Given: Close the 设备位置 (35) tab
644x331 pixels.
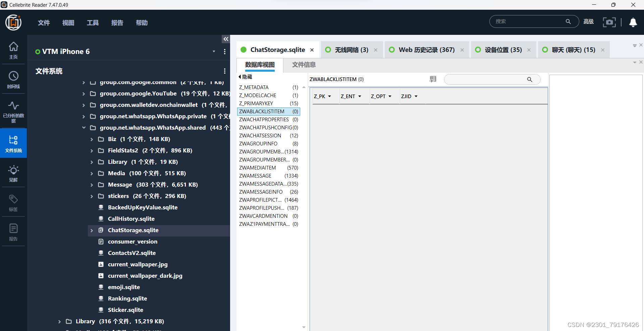Looking at the screenshot, I should click(529, 50).
